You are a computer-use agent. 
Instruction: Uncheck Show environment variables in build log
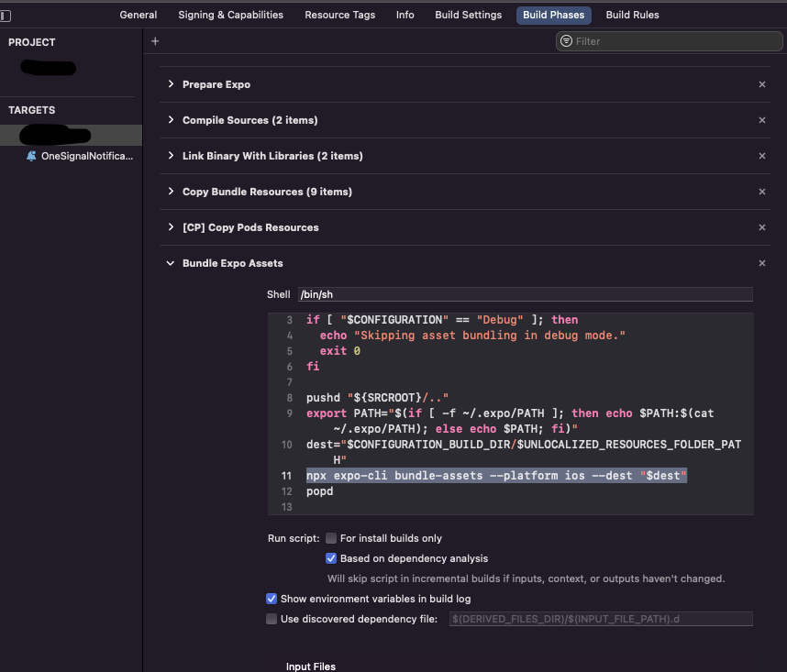(271, 599)
